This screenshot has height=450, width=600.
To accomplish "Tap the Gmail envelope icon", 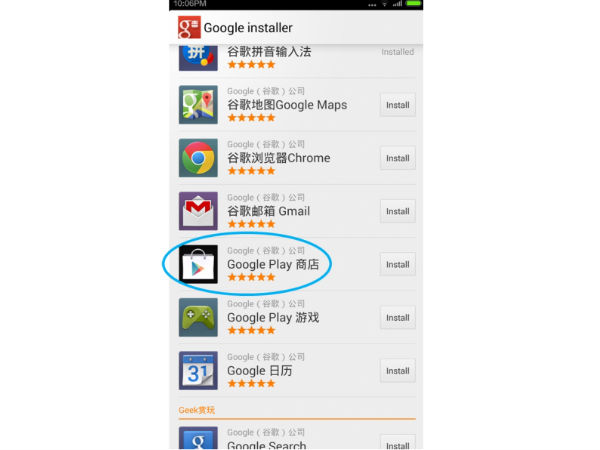I will click(198, 211).
